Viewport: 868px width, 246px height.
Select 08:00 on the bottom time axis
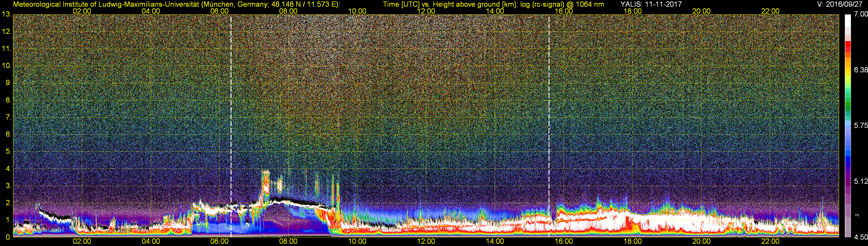[288, 241]
